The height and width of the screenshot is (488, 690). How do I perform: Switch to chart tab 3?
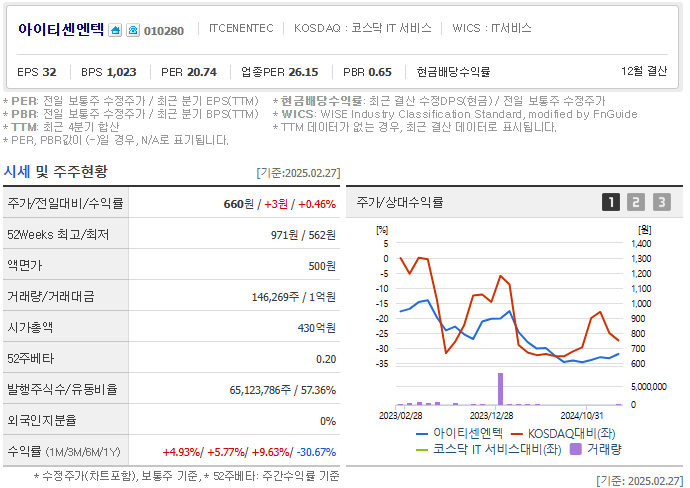[x=661, y=202]
